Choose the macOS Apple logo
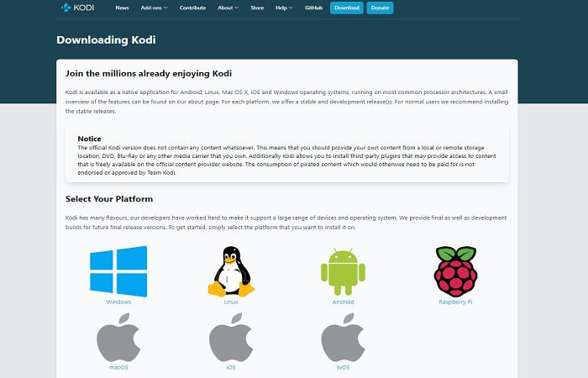This screenshot has width=588, height=378. click(118, 338)
